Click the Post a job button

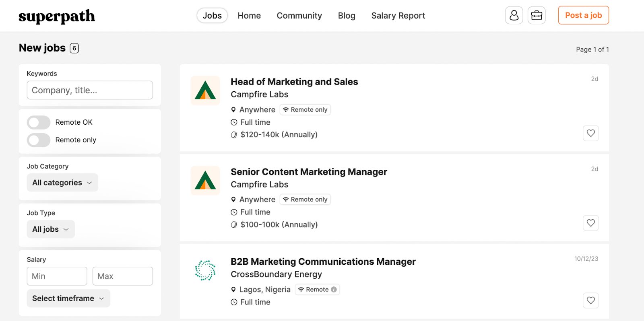tap(583, 15)
